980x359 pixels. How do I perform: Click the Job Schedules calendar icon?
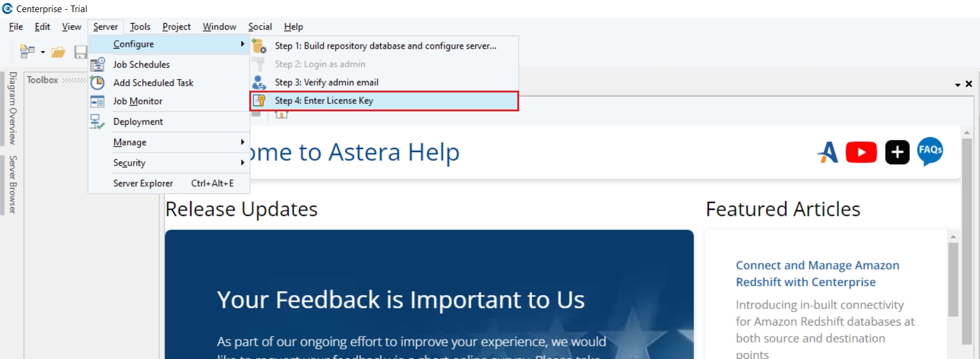(x=97, y=64)
